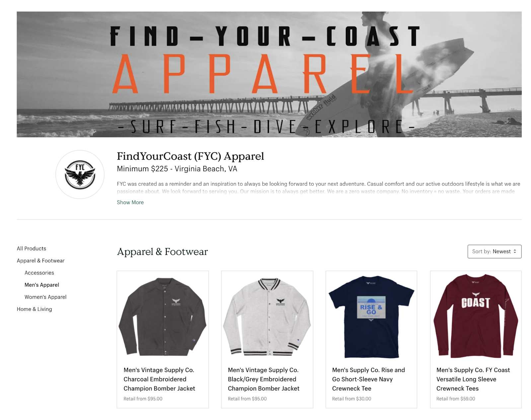Open Charcoal Embroidered Champion Bomber Jacket title
Image resolution: width=531 pixels, height=420 pixels.
pyautogui.click(x=159, y=379)
